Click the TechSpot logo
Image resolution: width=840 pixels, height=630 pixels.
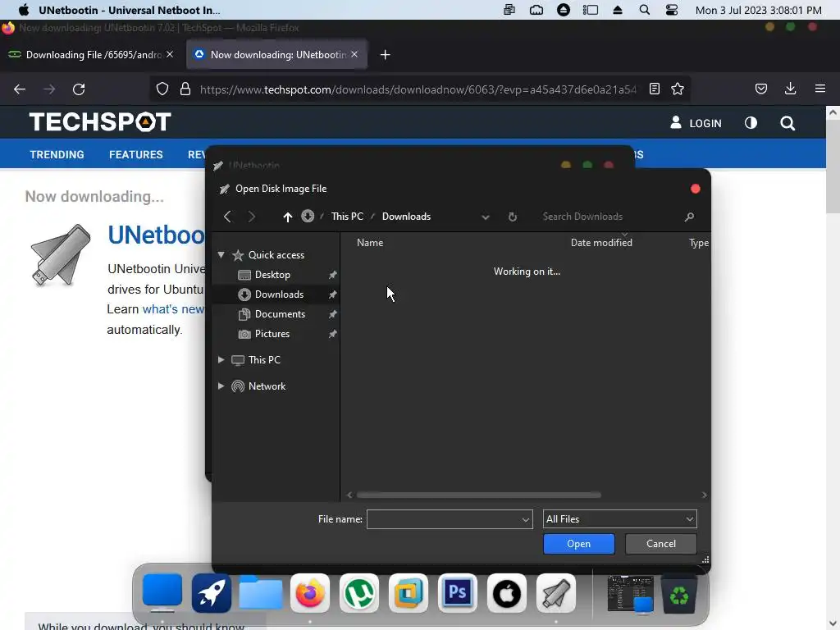coord(100,122)
